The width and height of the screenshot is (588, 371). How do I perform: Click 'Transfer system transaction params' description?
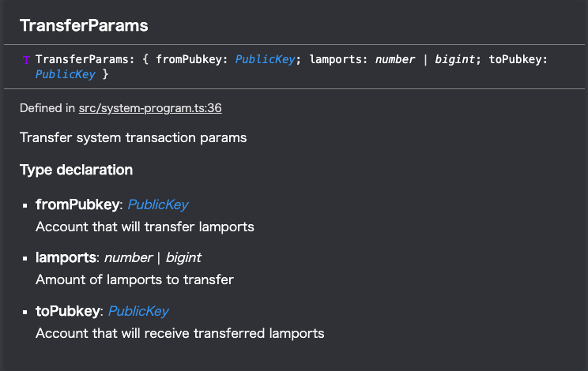click(x=133, y=138)
